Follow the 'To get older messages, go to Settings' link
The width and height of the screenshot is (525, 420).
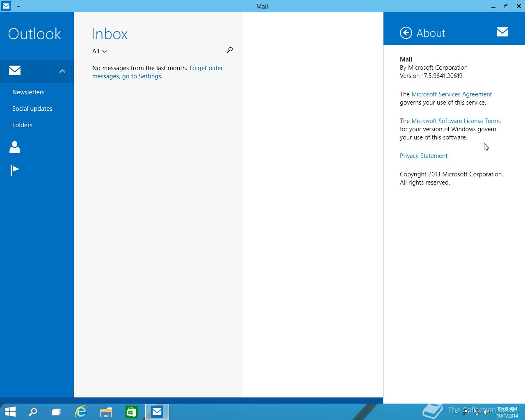pyautogui.click(x=157, y=72)
